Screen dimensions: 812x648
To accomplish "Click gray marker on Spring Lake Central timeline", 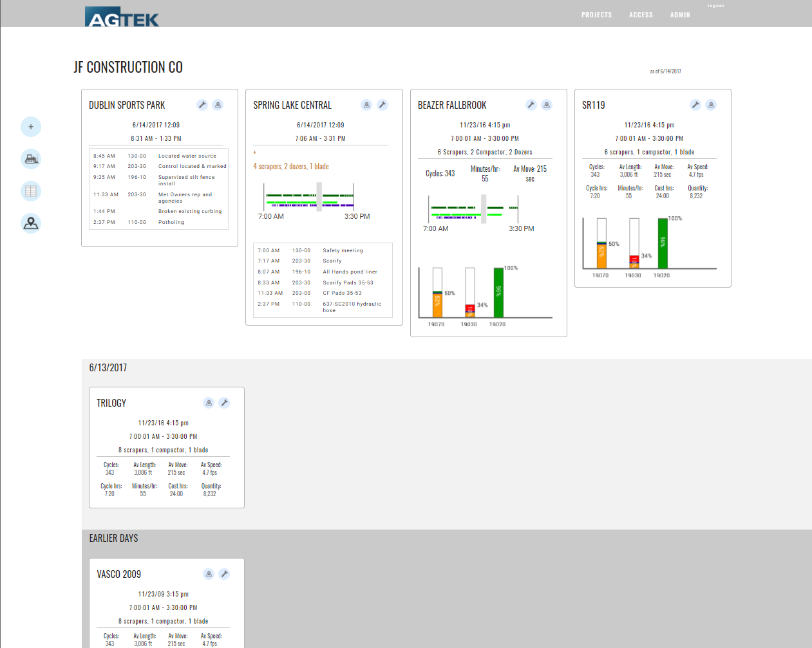I will pyautogui.click(x=319, y=196).
